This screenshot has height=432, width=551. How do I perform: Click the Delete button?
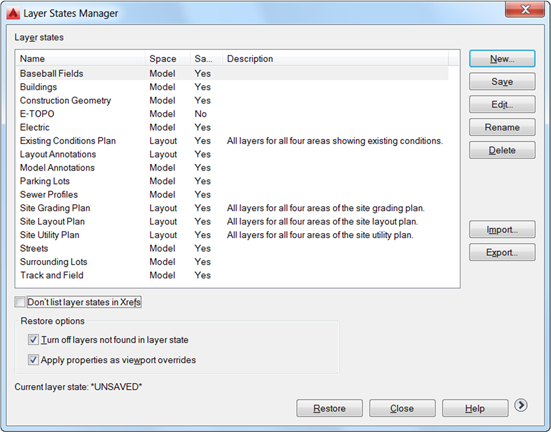502,150
